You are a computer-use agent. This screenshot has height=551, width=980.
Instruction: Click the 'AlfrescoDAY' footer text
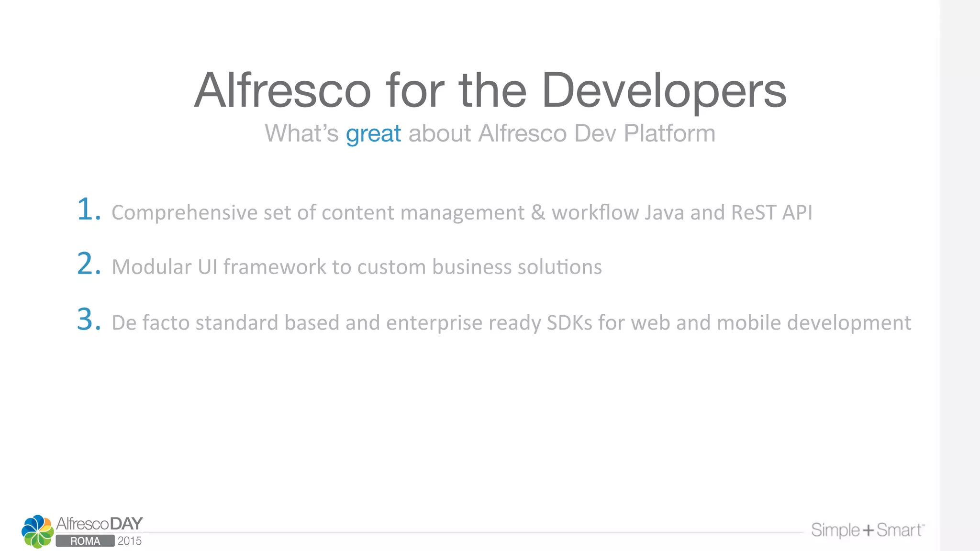100,524
